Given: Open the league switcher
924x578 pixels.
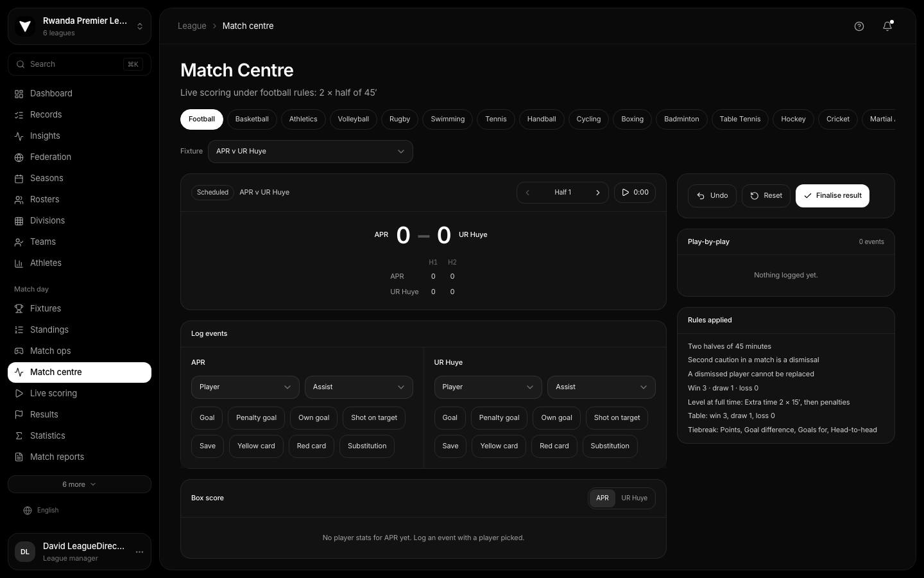Looking at the screenshot, I should coord(80,26).
